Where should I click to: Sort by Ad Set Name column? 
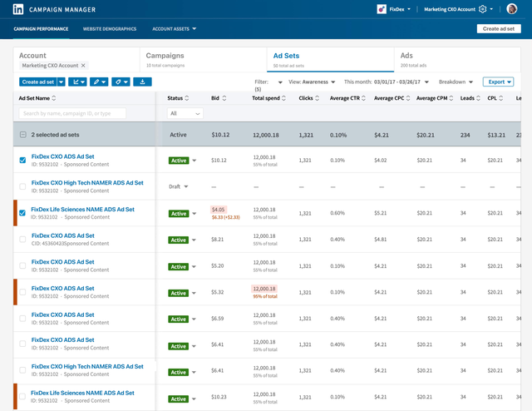tap(53, 98)
